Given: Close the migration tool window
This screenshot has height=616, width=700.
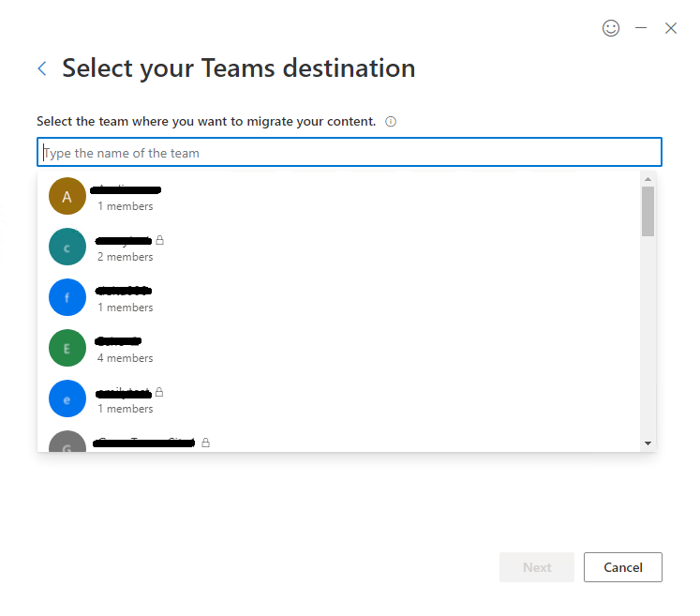Looking at the screenshot, I should click(x=671, y=28).
